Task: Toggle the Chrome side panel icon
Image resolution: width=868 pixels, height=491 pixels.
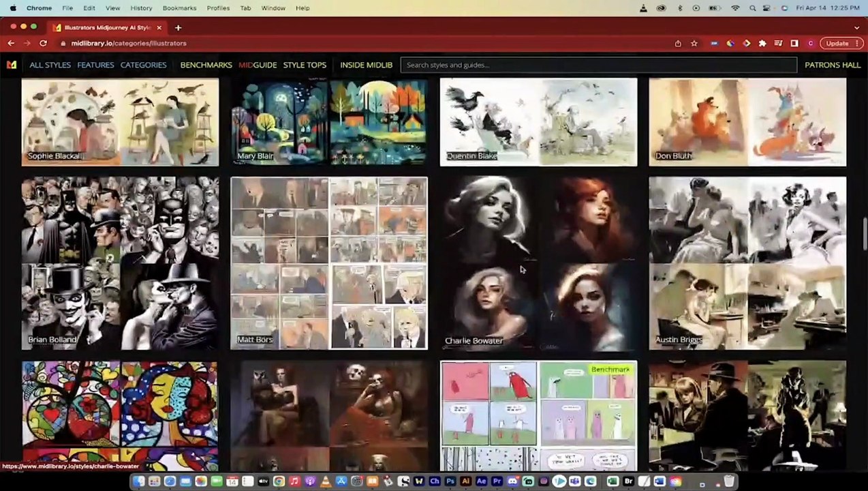Action: (x=794, y=43)
